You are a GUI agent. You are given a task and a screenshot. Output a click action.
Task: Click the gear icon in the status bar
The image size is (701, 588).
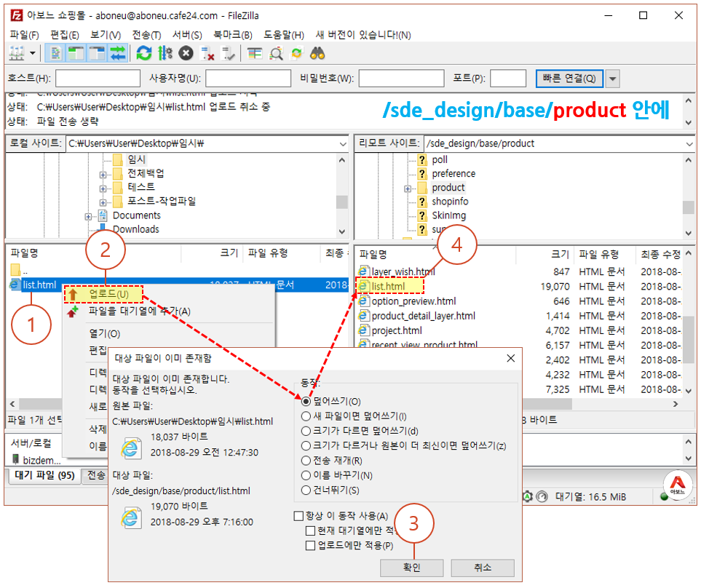tap(528, 496)
